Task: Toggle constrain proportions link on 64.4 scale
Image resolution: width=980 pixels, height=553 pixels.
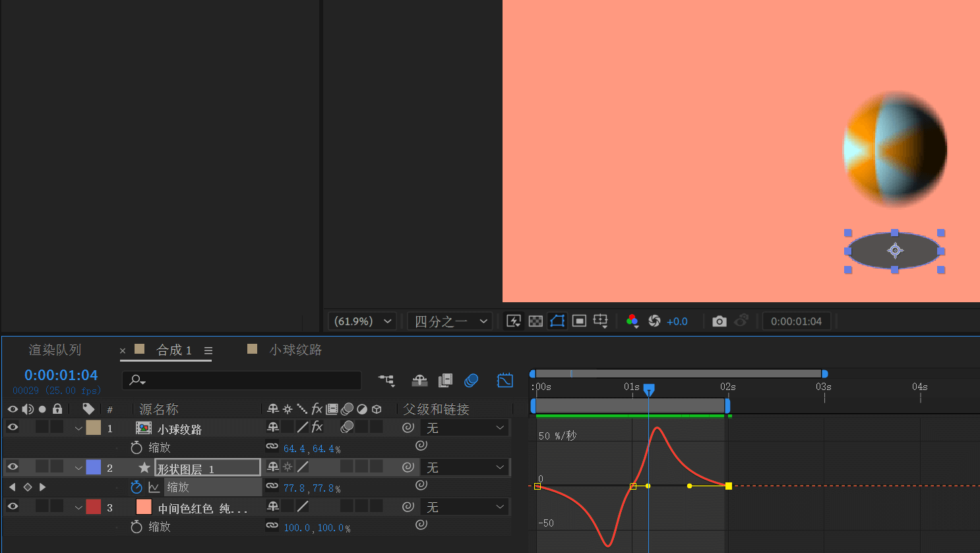Action: tap(272, 446)
